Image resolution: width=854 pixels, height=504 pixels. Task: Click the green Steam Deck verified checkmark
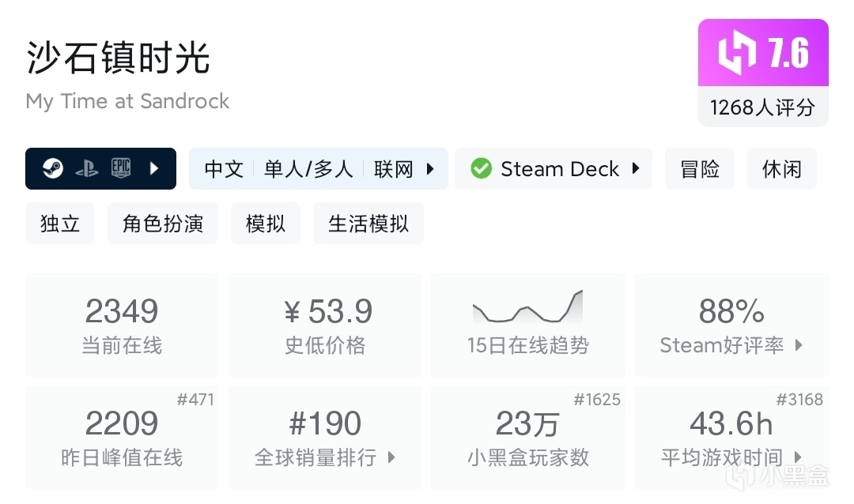coord(481,168)
